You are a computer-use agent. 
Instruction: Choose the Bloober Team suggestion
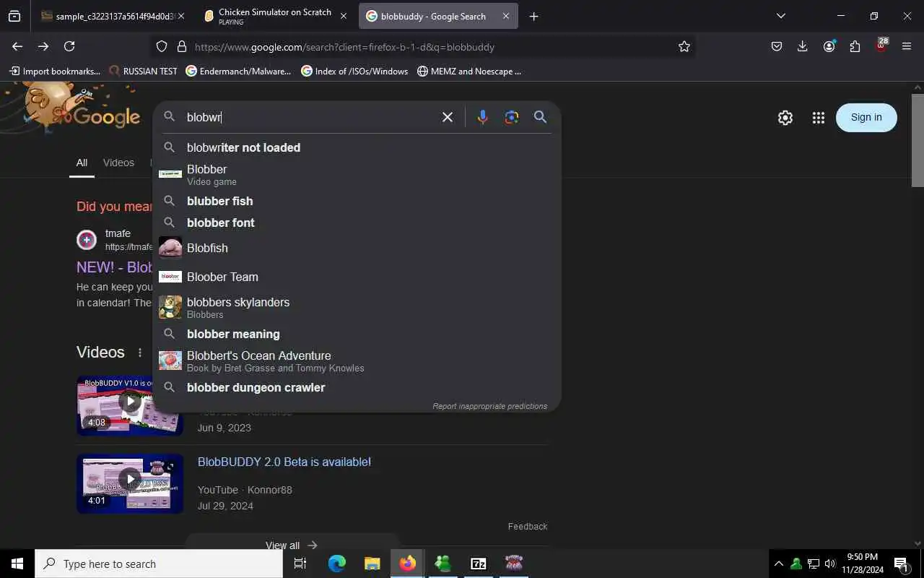[357, 277]
